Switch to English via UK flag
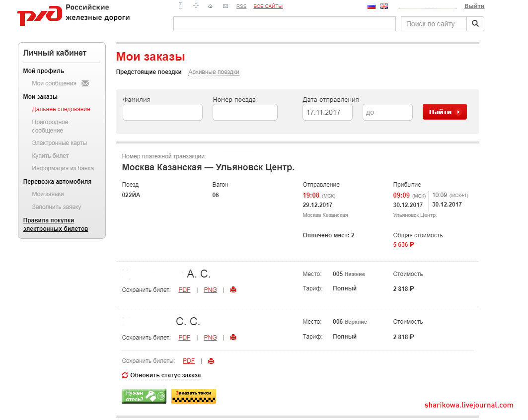This screenshot has width=528, height=420. 384,6
